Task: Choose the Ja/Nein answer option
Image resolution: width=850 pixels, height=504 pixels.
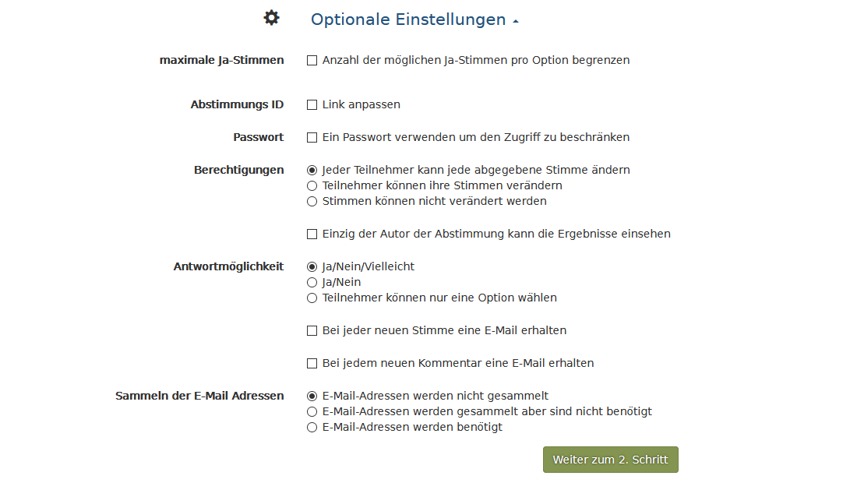Action: pyautogui.click(x=312, y=282)
